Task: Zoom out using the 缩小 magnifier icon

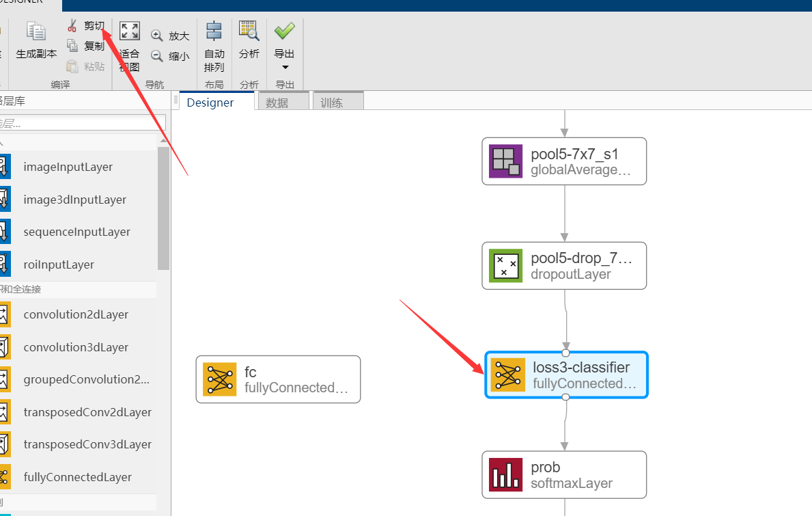Action: 157,55
